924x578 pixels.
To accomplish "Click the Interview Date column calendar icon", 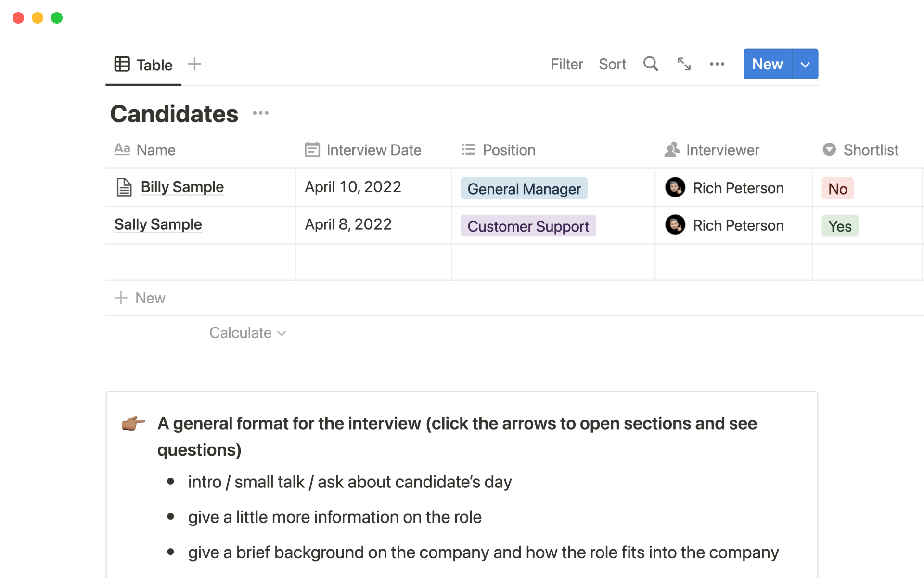I will (x=311, y=150).
